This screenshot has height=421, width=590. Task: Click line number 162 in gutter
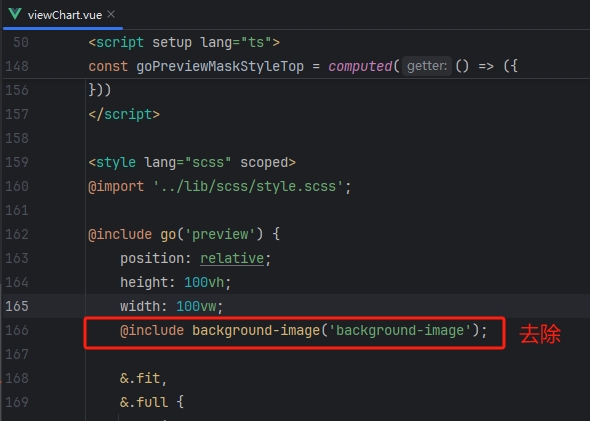tap(17, 234)
